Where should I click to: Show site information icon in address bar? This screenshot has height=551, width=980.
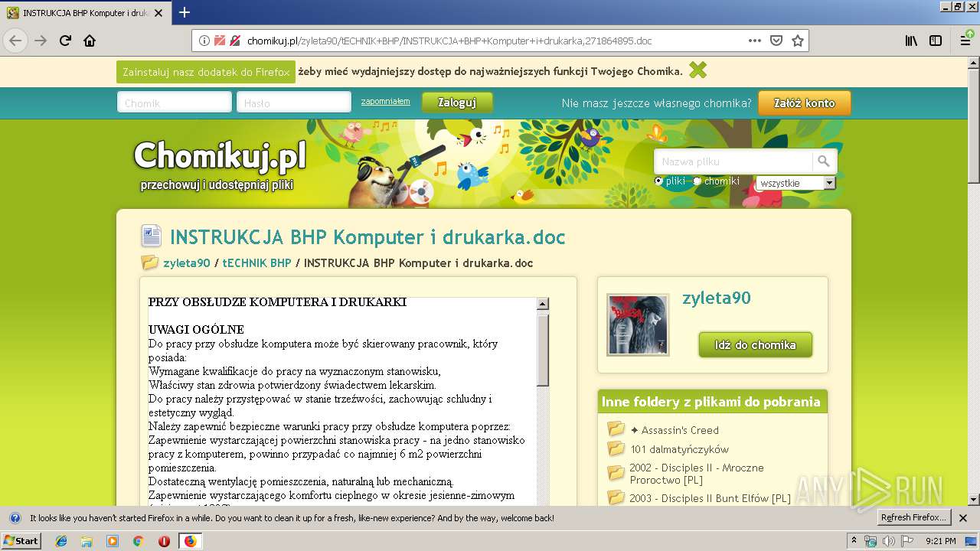[x=204, y=41]
